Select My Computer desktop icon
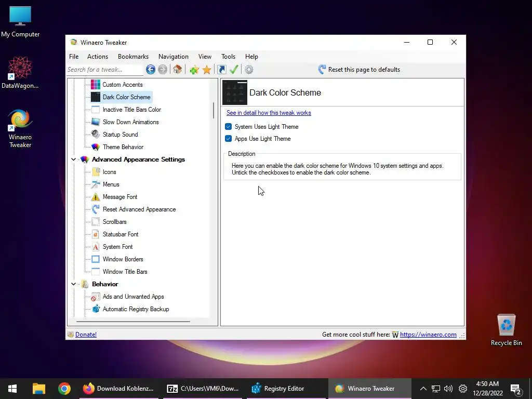The image size is (532, 399). (20, 22)
